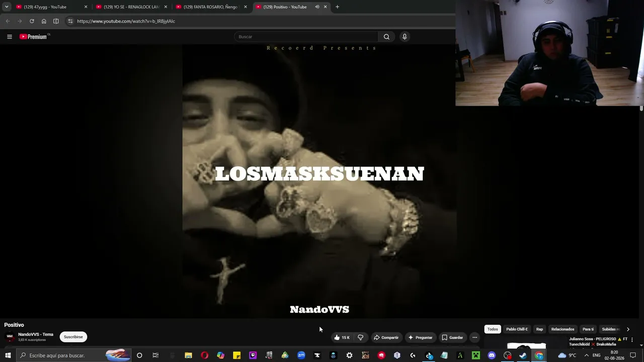This screenshot has width=644, height=362.
Task: Open the browser side panel icon
Action: click(56, 21)
